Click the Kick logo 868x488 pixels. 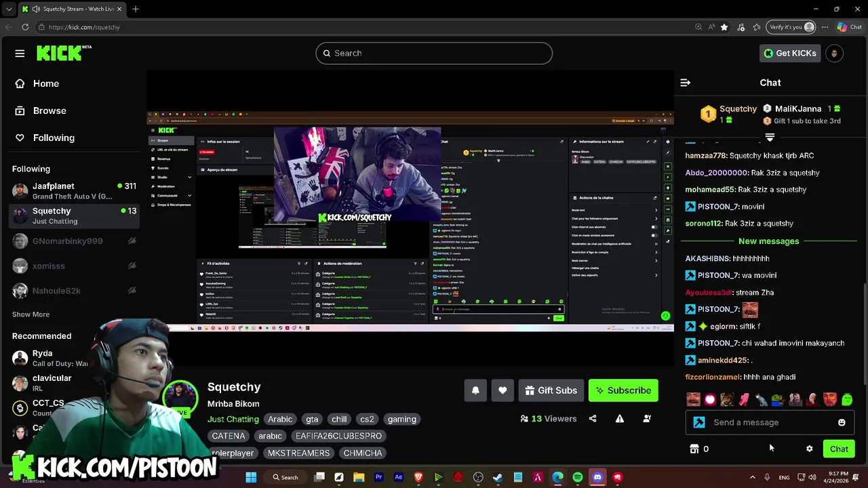point(63,53)
